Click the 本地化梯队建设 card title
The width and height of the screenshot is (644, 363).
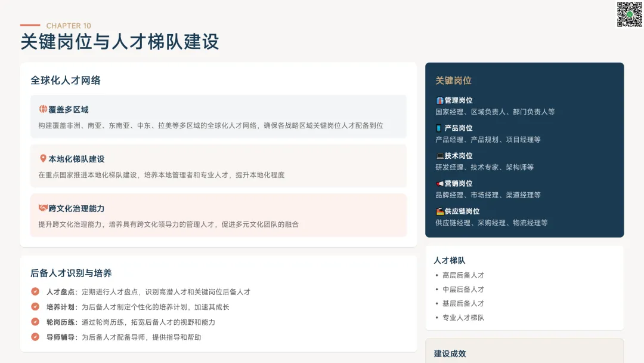tap(76, 159)
